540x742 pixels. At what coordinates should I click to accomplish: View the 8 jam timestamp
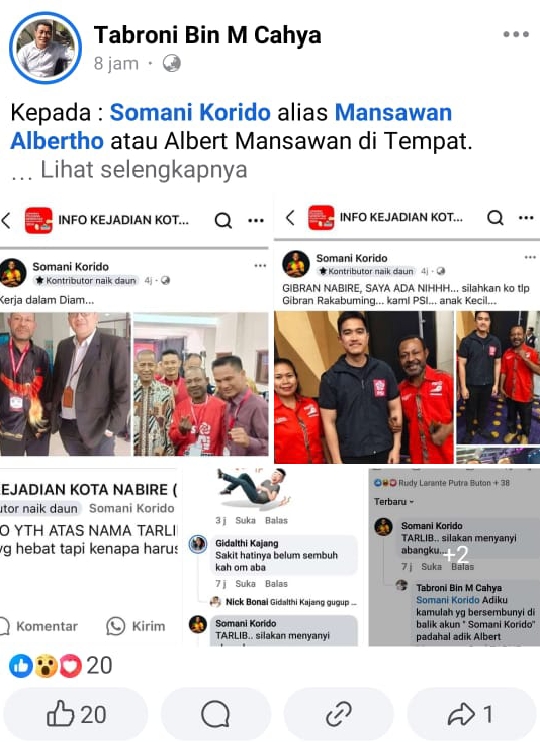pos(116,63)
